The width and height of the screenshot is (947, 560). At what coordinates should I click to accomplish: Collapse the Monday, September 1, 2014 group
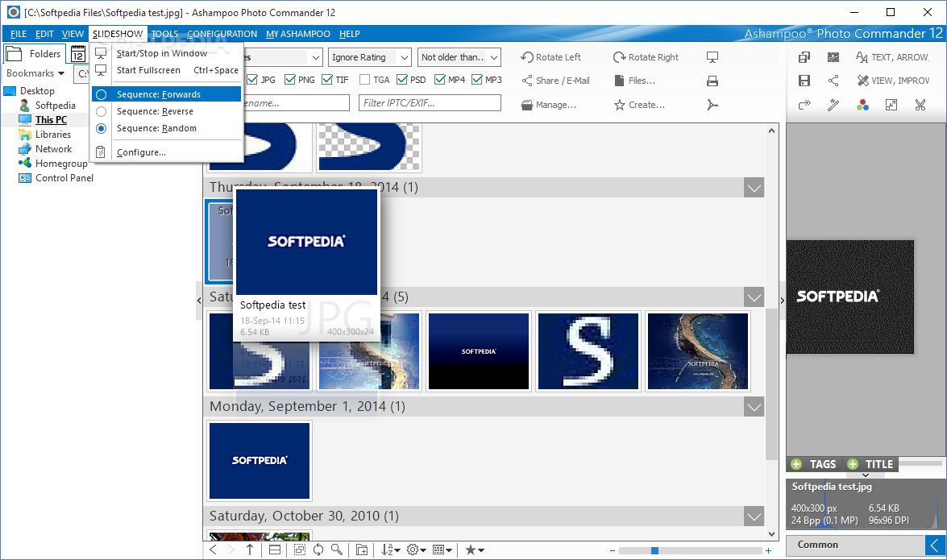pos(754,407)
